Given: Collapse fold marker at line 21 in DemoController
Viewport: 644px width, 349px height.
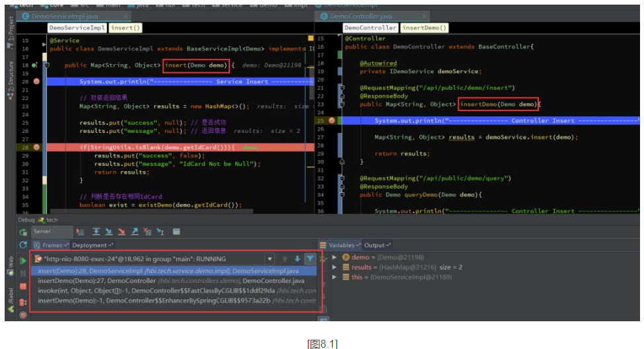Looking at the screenshot, I should click(x=341, y=87).
